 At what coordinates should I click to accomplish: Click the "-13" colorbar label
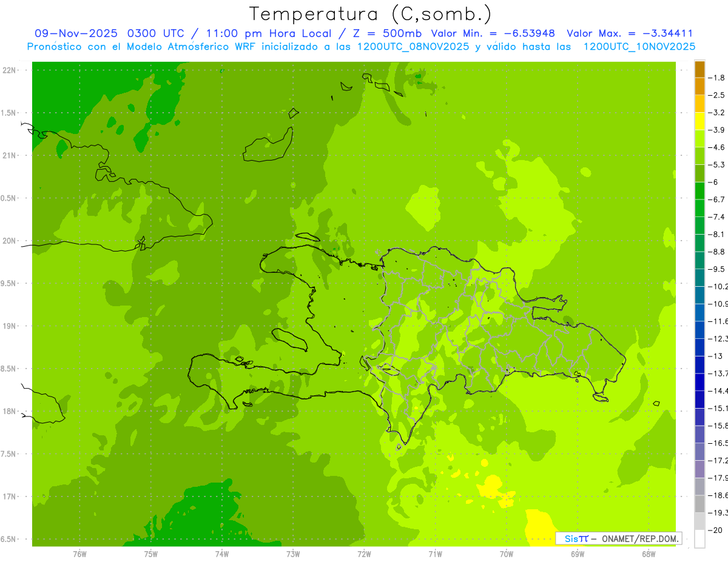point(716,356)
